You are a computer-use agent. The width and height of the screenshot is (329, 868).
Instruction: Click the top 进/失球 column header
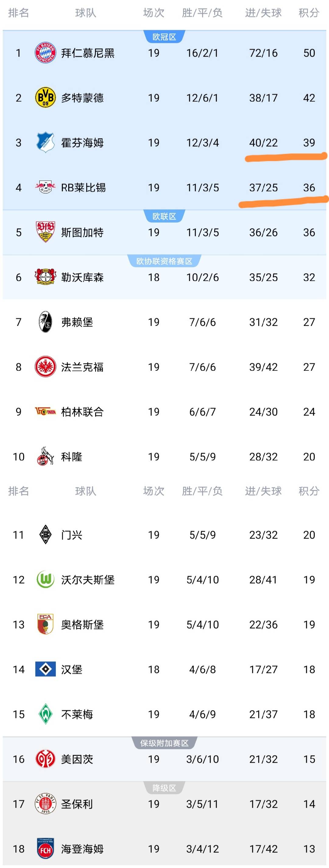tap(263, 13)
